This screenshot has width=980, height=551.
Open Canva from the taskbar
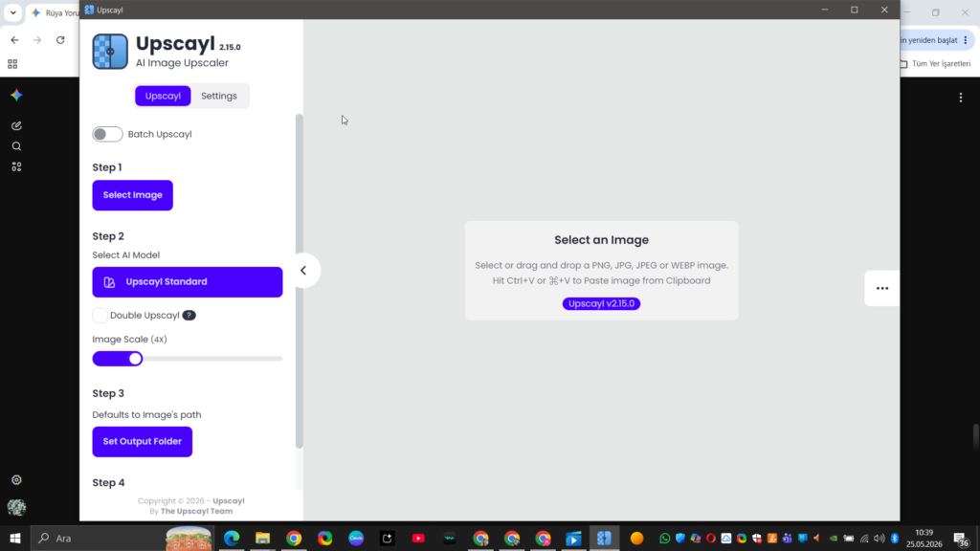pos(356,538)
